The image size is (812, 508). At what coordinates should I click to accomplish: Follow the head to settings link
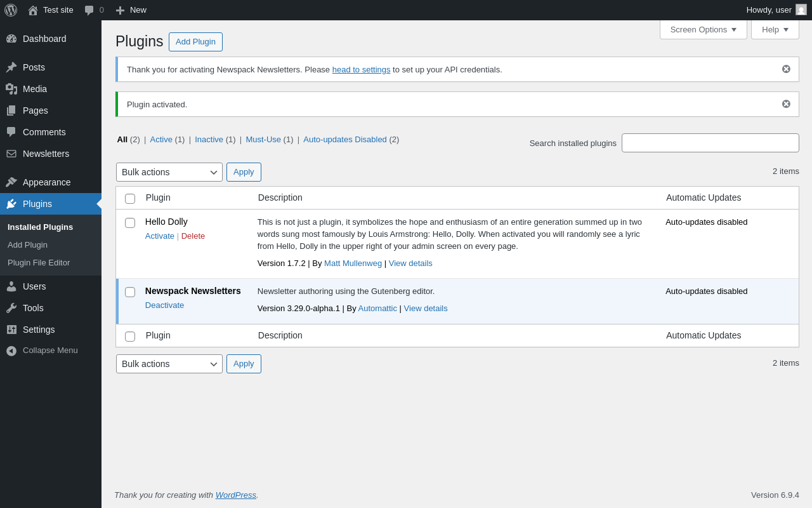(361, 69)
